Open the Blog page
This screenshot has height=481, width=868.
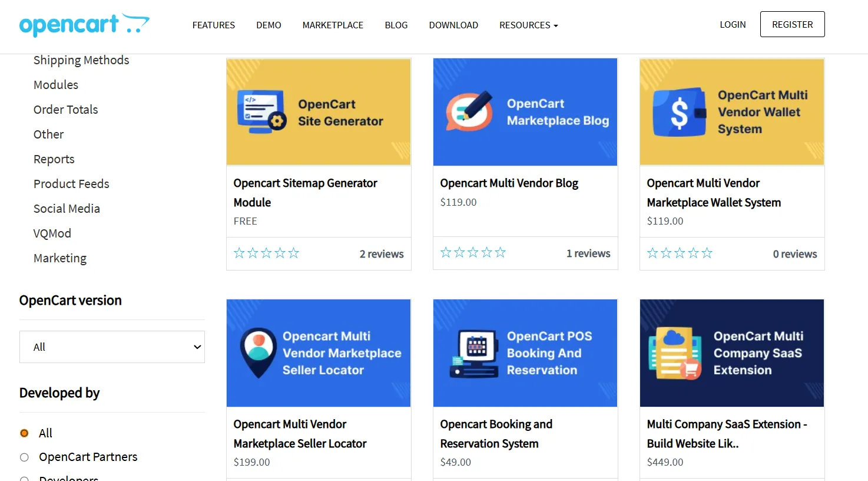pos(396,25)
